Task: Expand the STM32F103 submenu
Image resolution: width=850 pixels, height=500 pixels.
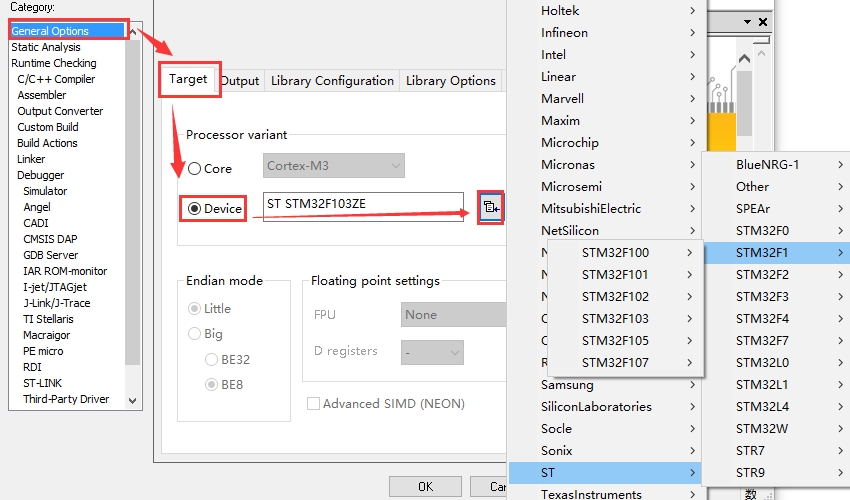Action: click(626, 319)
